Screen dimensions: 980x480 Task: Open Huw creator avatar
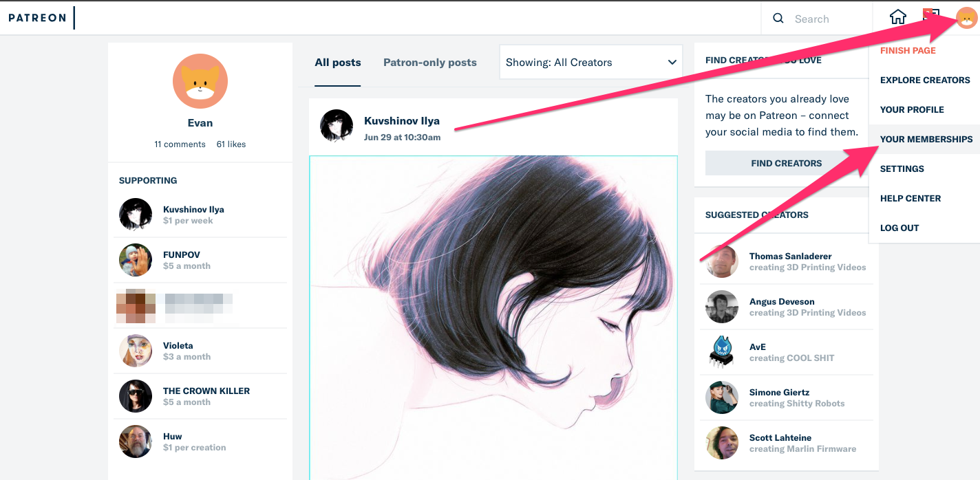[136, 441]
